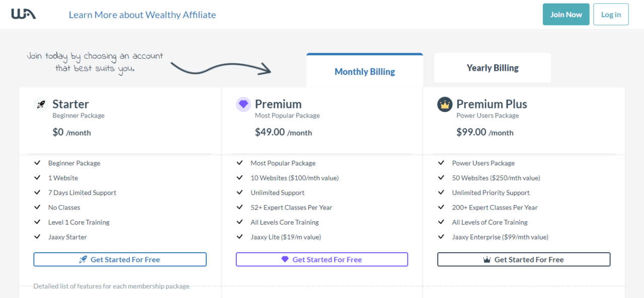Get started free with Premium Plus plan
The width and height of the screenshot is (644, 298).
click(x=524, y=259)
